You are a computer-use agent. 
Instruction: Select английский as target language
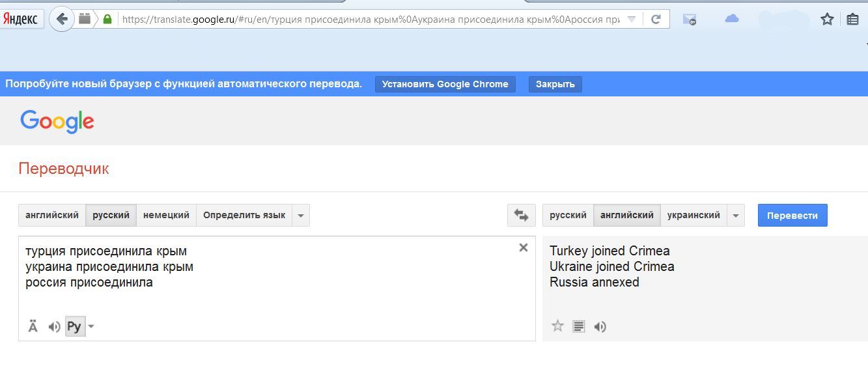pyautogui.click(x=627, y=216)
